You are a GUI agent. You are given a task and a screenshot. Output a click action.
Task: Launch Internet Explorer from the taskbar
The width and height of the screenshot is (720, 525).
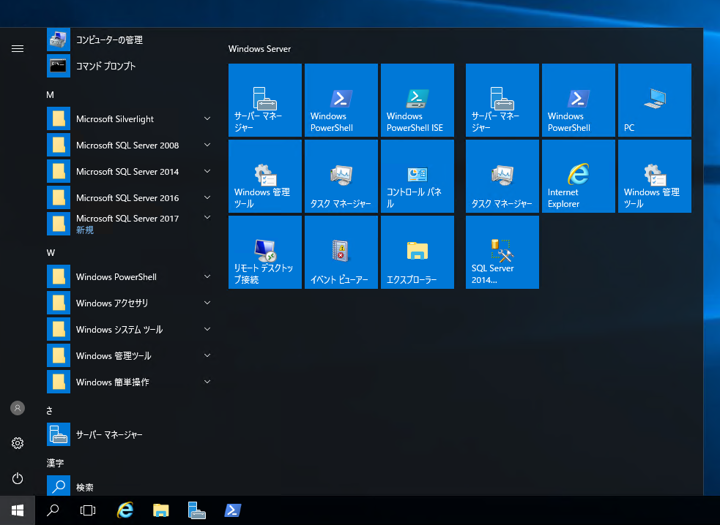tap(125, 510)
